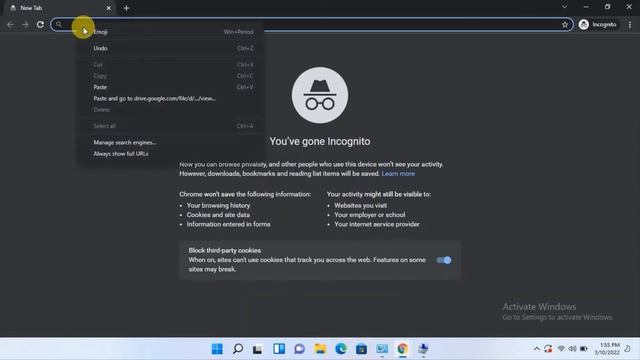Image resolution: width=640 pixels, height=360 pixels.
Task: Click the incognito spy logo image
Action: click(x=320, y=96)
